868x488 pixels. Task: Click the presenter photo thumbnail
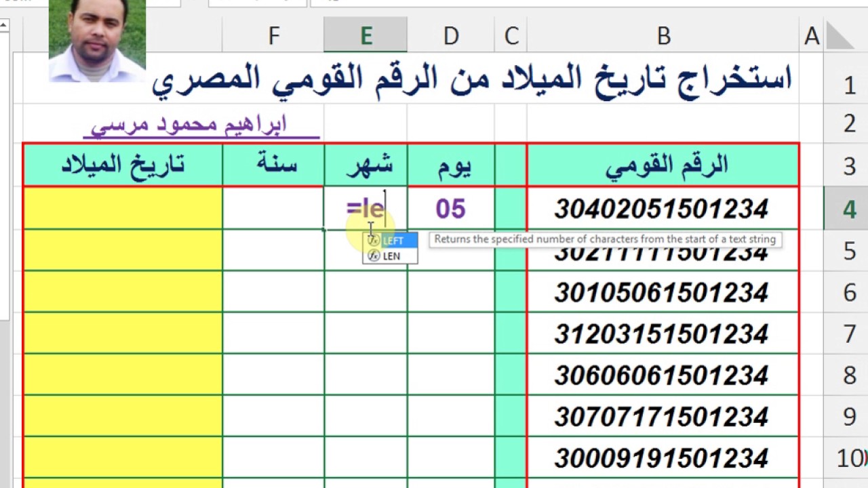coord(97,41)
